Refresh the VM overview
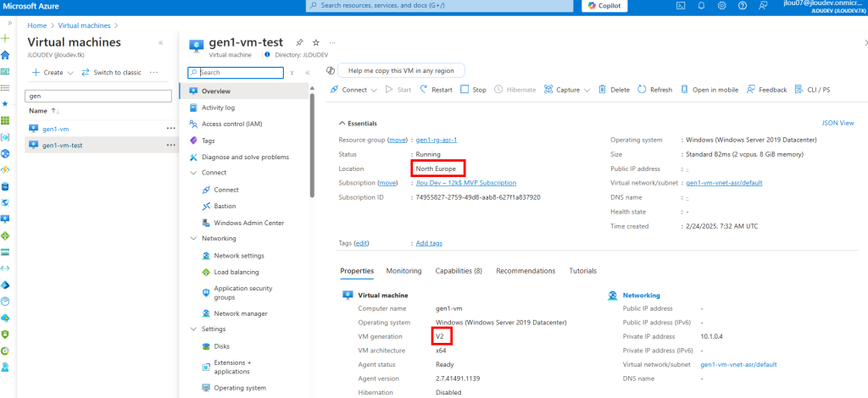This screenshot has width=868, height=398. (655, 90)
